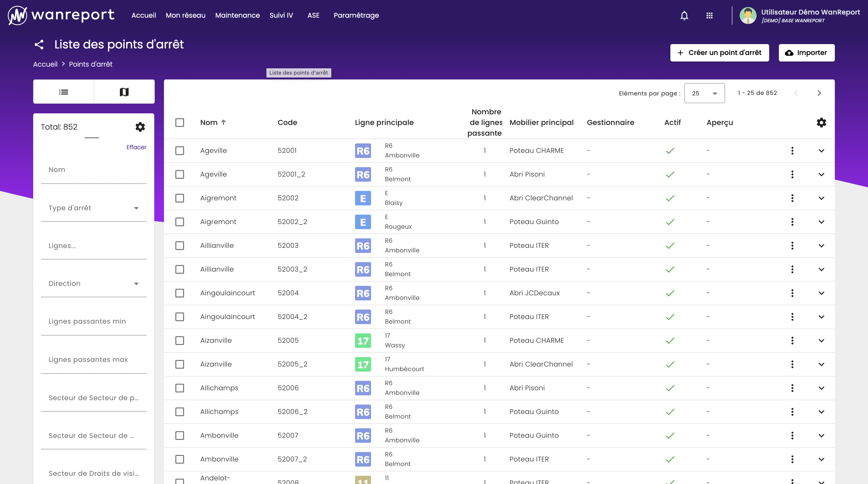Open the Type d'arrêt dropdown
Image resolution: width=868 pixels, height=484 pixels.
point(94,208)
